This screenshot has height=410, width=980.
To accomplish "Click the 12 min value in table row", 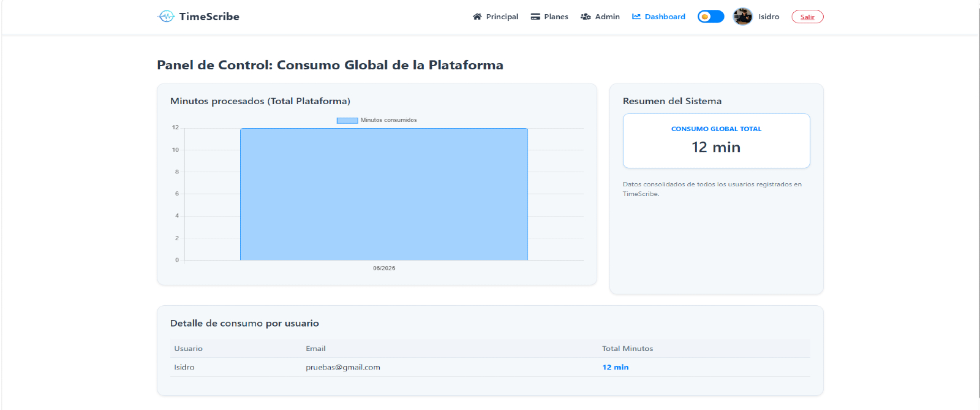I will [615, 367].
